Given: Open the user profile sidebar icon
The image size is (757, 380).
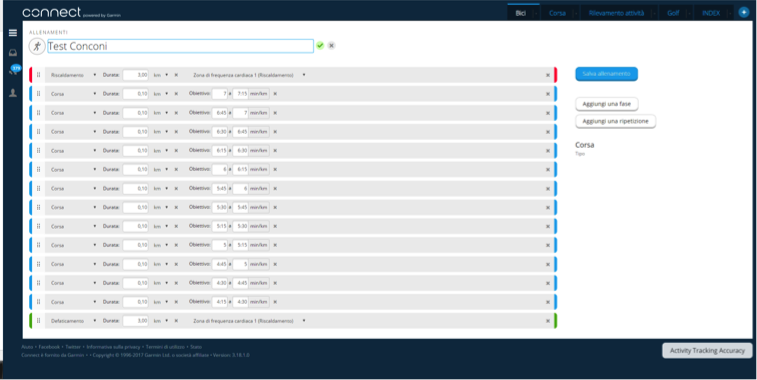Looking at the screenshot, I should 13,93.
